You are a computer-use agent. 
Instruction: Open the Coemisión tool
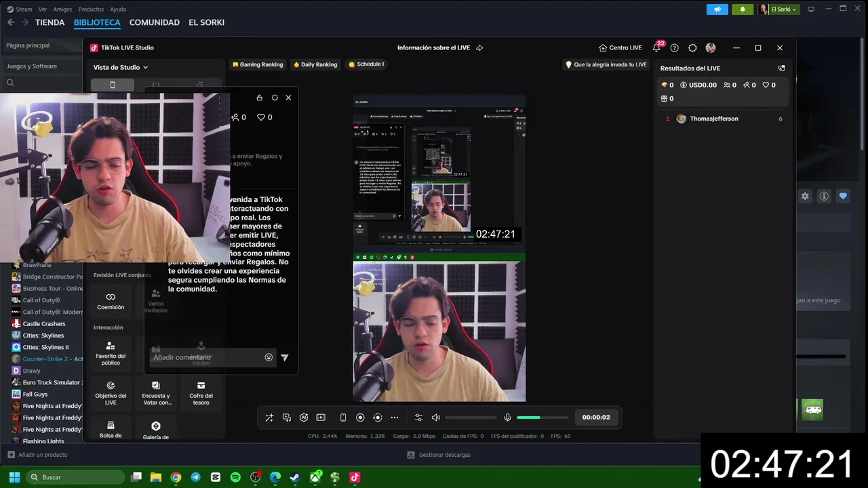(x=111, y=302)
